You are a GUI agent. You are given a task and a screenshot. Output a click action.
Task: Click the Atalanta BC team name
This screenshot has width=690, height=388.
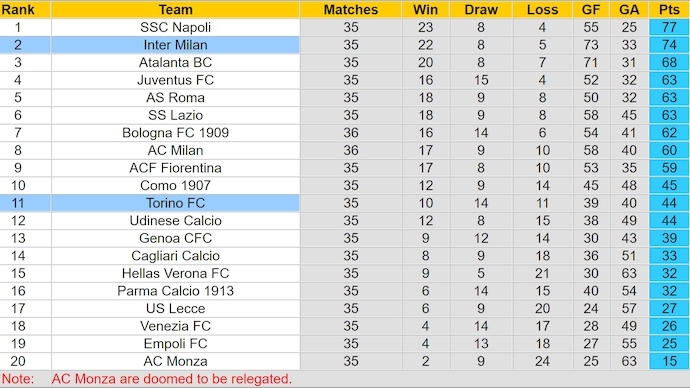tap(176, 62)
